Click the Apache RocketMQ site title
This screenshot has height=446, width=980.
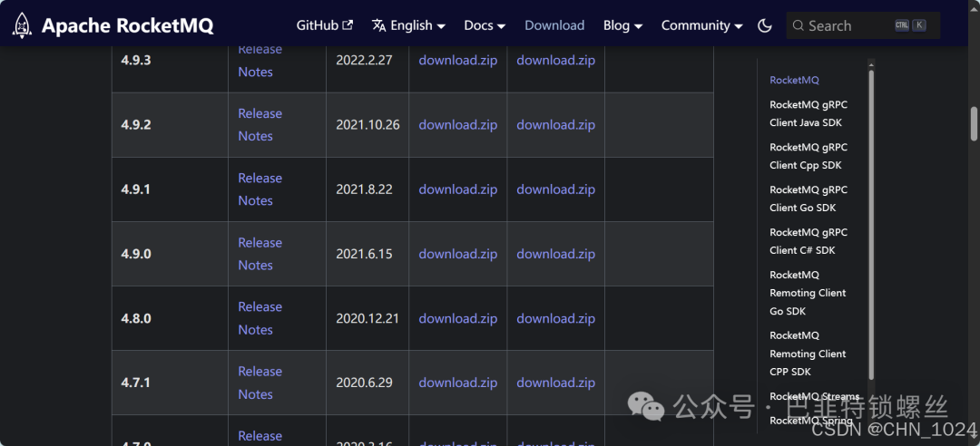[128, 25]
